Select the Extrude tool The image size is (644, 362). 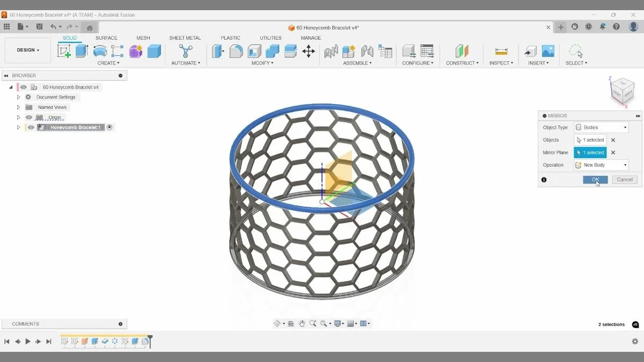point(82,51)
